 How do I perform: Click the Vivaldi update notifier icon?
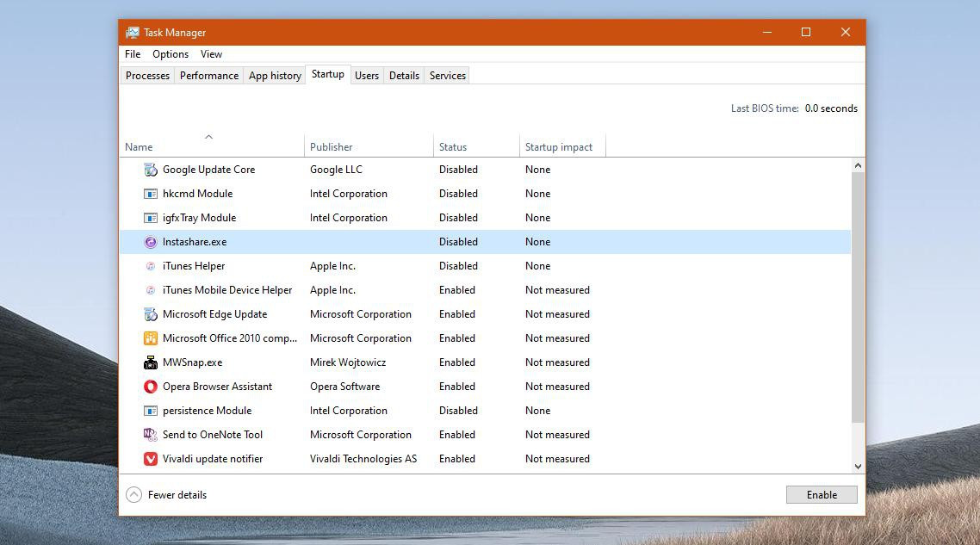point(151,459)
